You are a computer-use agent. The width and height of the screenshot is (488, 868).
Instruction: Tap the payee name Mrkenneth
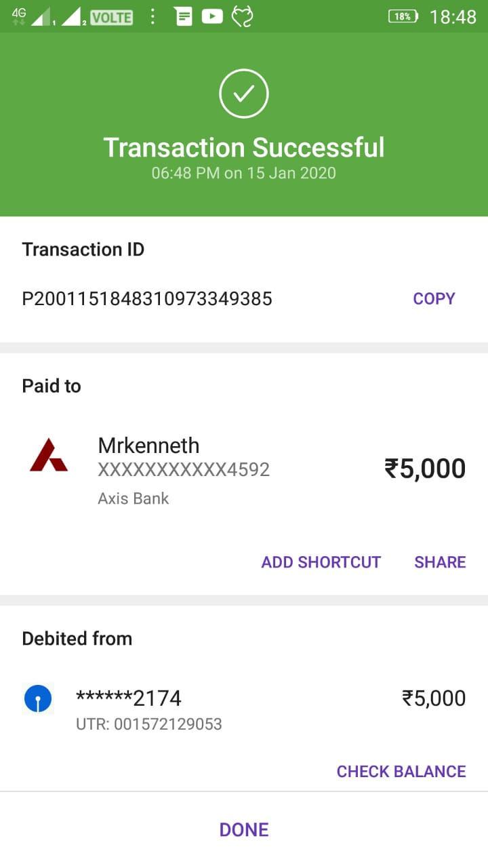[148, 446]
